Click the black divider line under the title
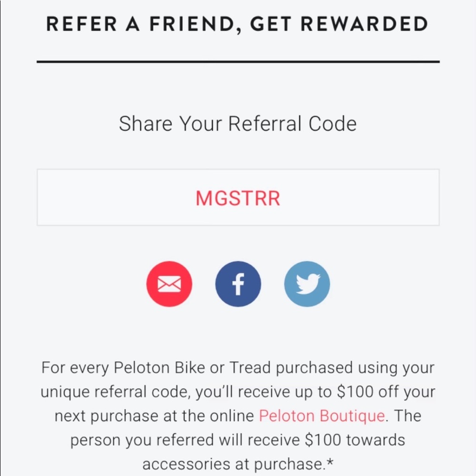Screen dimensions: 476x476 (x=238, y=62)
